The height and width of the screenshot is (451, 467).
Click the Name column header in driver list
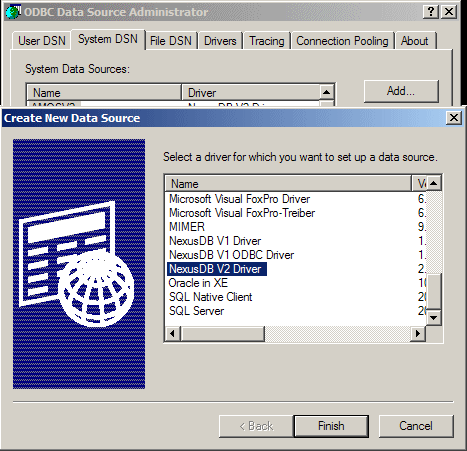(288, 183)
